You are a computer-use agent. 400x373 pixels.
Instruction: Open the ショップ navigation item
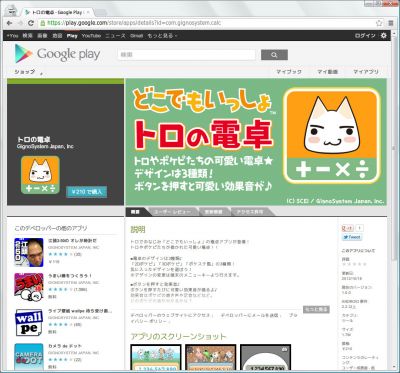click(24, 72)
